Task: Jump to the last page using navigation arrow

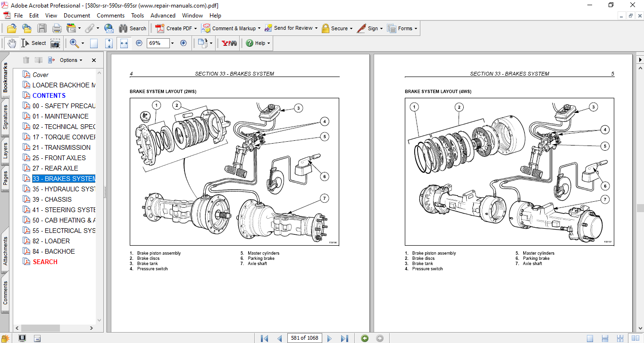Action: pyautogui.click(x=344, y=338)
